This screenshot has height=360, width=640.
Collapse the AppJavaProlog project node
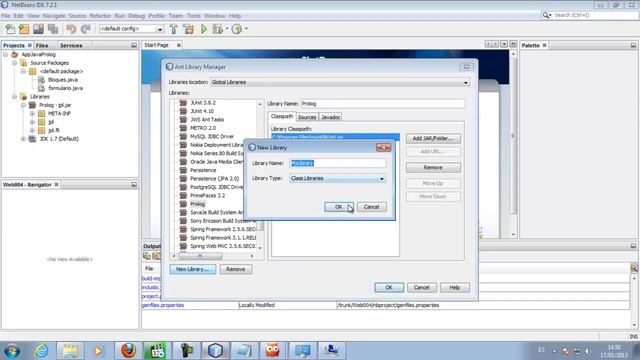pos(6,54)
